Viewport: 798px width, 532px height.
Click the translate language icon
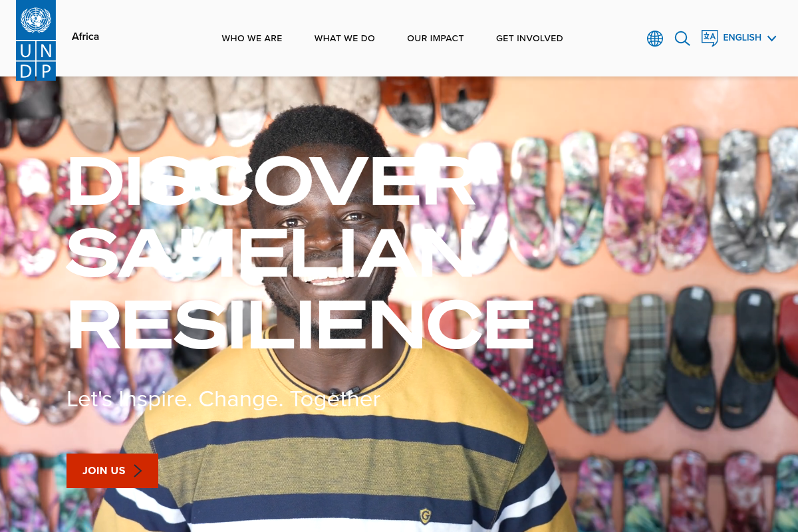pos(710,38)
